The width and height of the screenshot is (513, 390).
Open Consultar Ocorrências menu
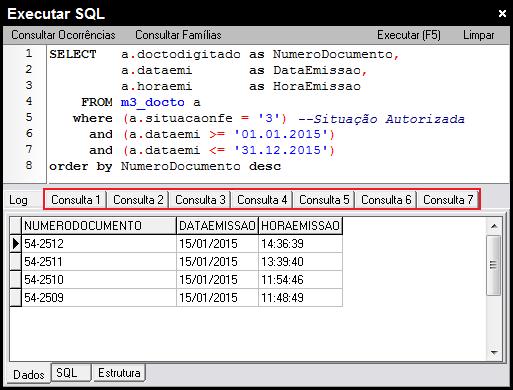63,35
